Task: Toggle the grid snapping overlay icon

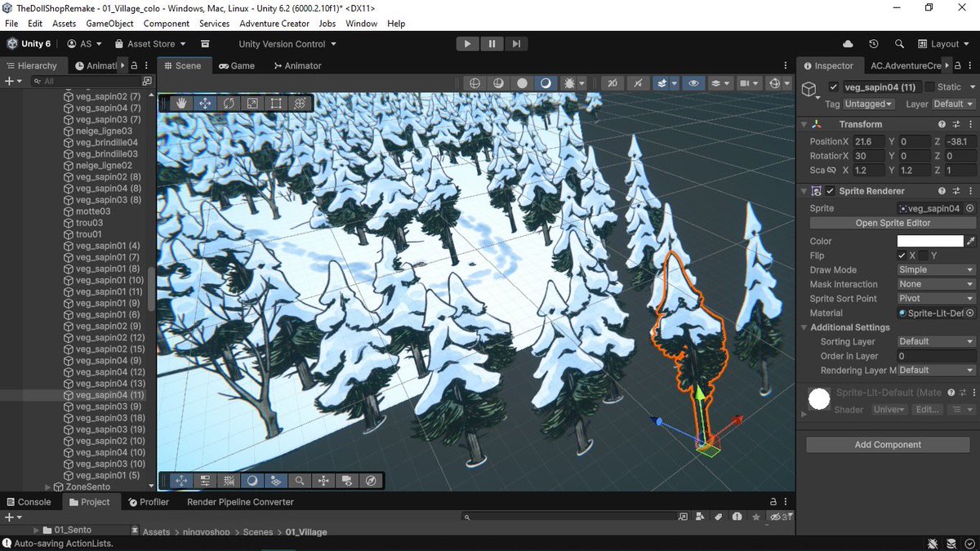Action: (229, 481)
